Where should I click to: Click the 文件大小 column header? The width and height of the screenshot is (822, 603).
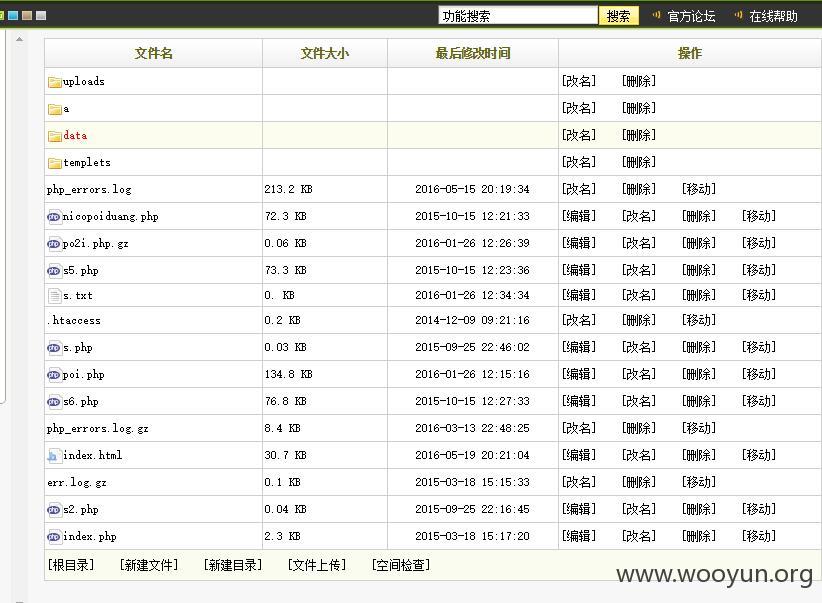point(325,53)
